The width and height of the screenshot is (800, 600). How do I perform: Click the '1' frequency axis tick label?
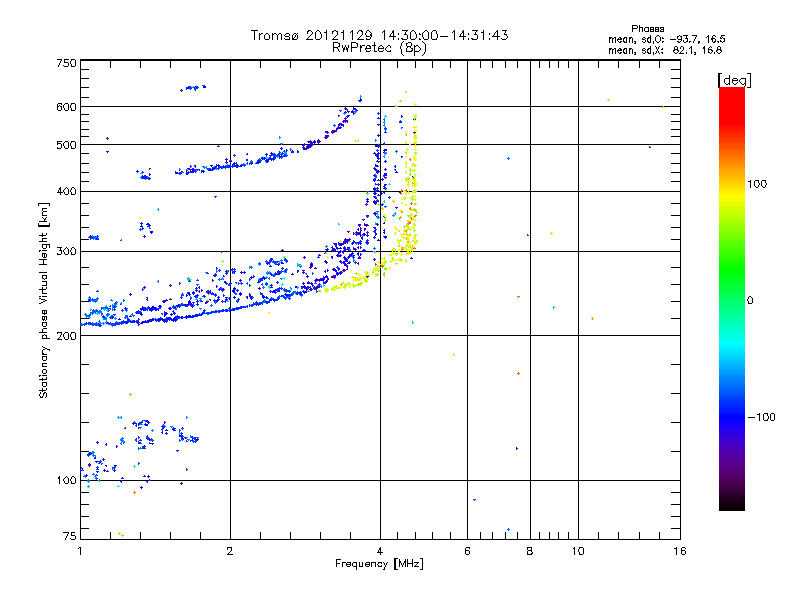click(80, 551)
